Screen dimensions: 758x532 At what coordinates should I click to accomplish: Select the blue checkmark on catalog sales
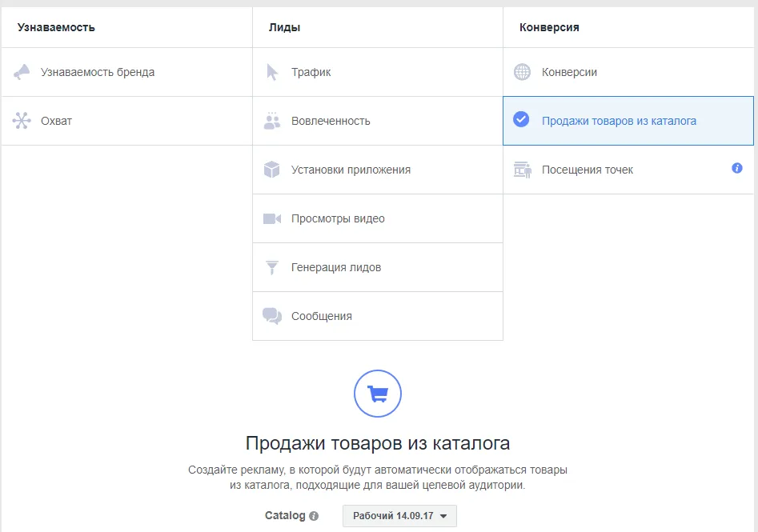[x=523, y=121]
